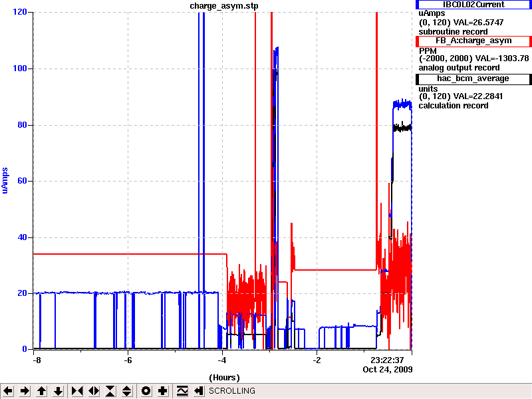This screenshot has height=399, width=532.
Task: Click the VAL=-1303.78 readout text
Action: pyautogui.click(x=502, y=59)
